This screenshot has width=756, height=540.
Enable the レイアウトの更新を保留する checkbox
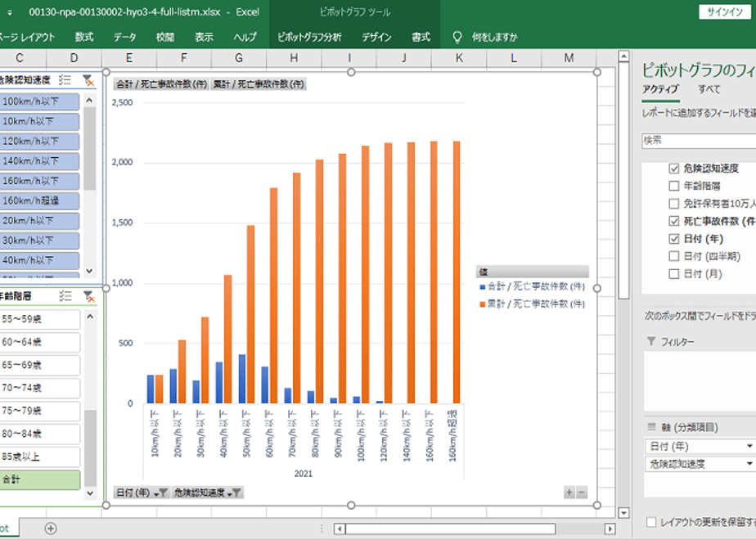point(651,522)
